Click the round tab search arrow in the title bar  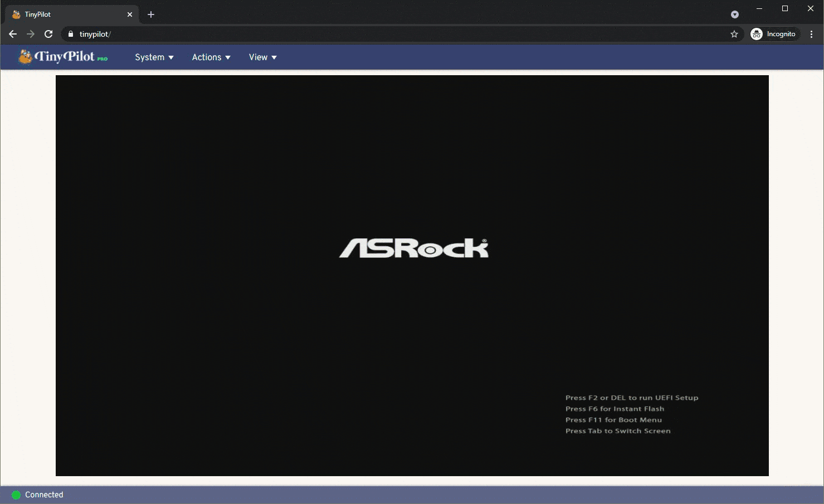[x=735, y=14]
